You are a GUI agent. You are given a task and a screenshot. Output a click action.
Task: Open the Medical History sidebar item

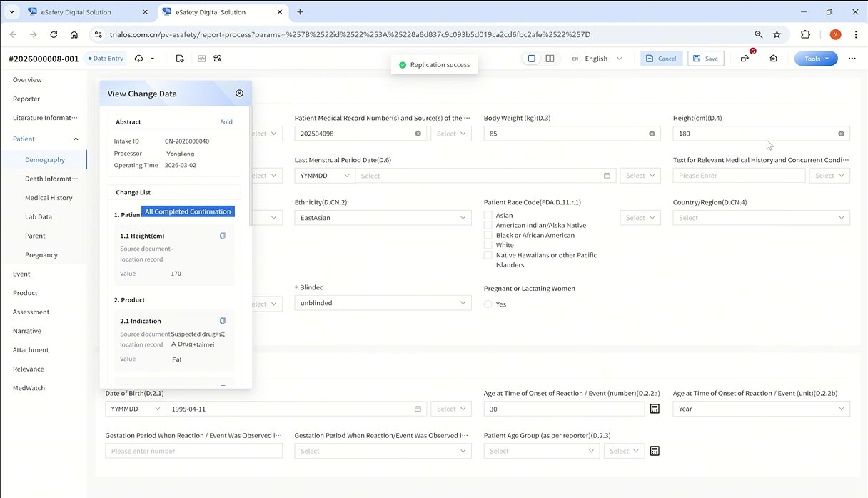click(49, 198)
